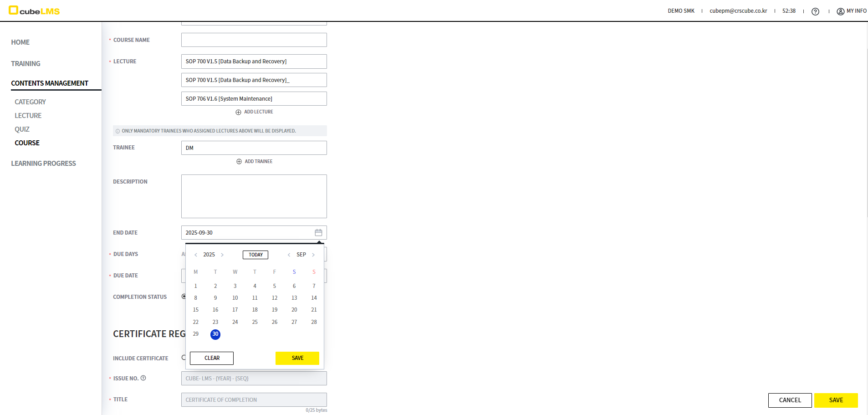
Task: Click the Course Name input field
Action: [x=254, y=40]
